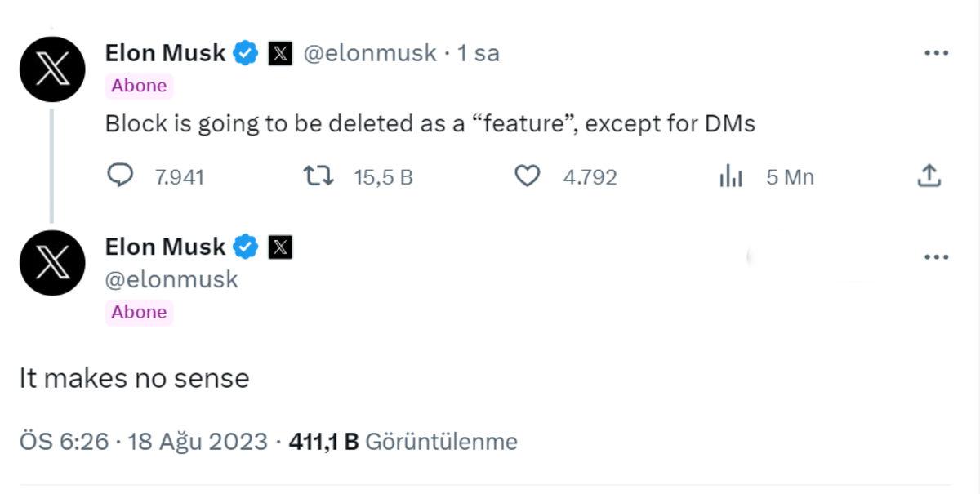The height and width of the screenshot is (494, 980).
Task: Open X profile avatar on first tweet
Action: [52, 69]
